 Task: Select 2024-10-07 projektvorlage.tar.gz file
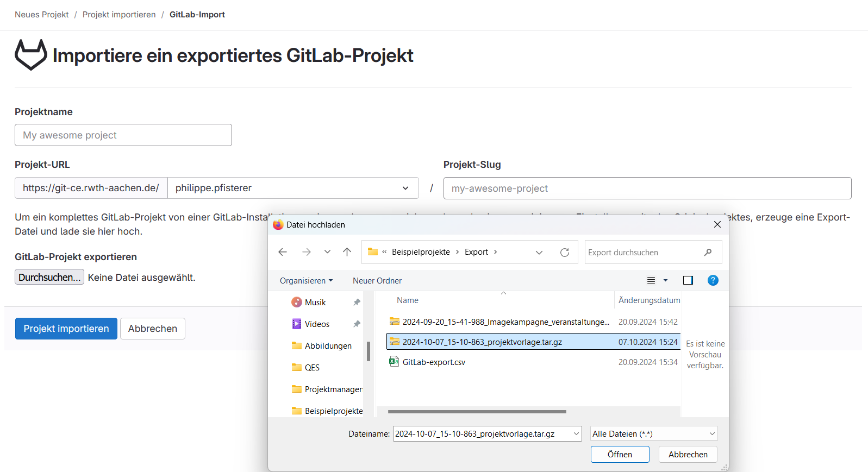[x=533, y=342]
